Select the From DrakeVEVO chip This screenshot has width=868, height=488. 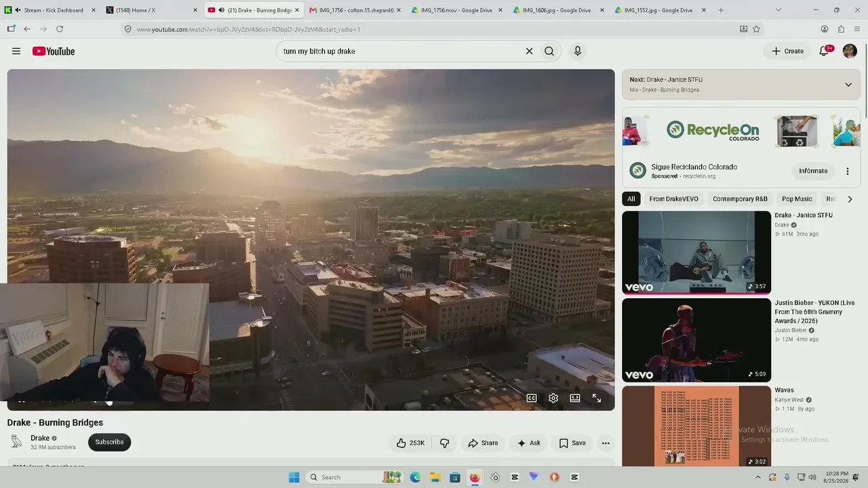673,199
